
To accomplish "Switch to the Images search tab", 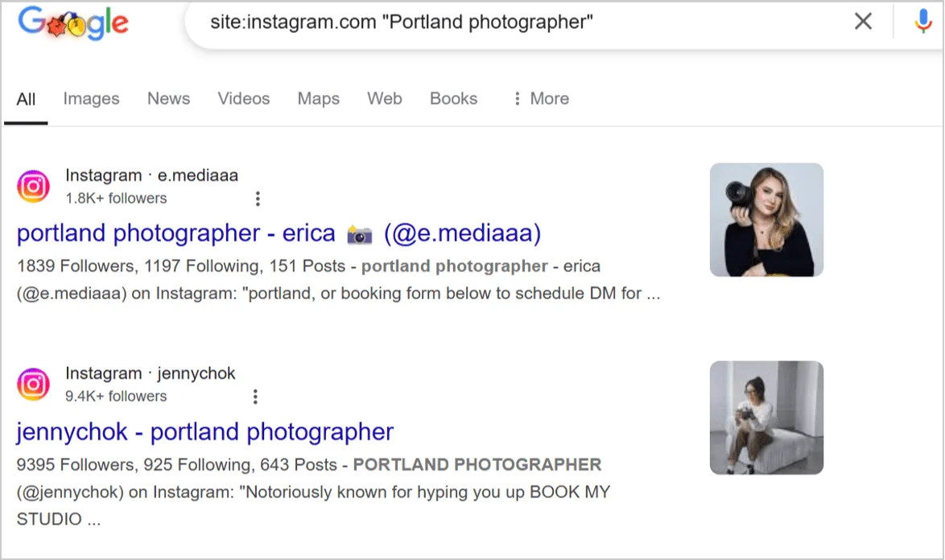I will coord(91,98).
